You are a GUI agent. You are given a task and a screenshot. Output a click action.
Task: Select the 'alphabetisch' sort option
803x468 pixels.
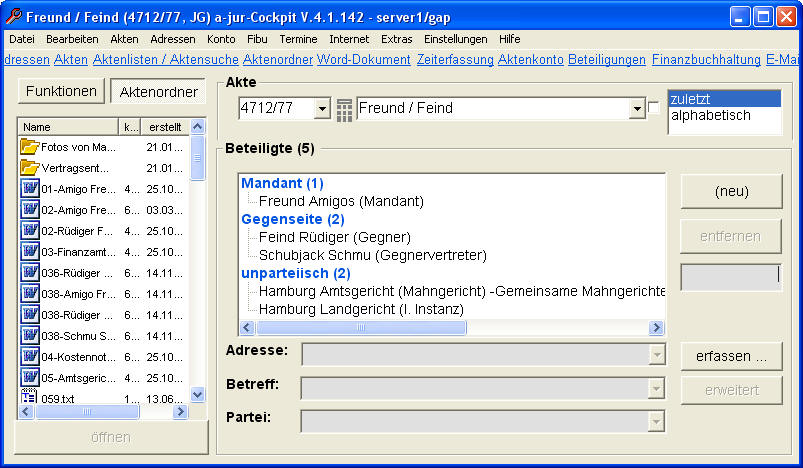pos(711,116)
